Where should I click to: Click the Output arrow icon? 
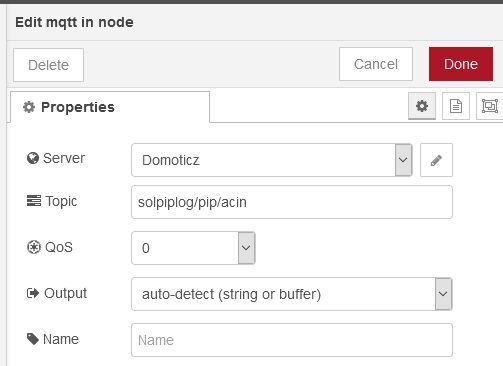(x=33, y=293)
